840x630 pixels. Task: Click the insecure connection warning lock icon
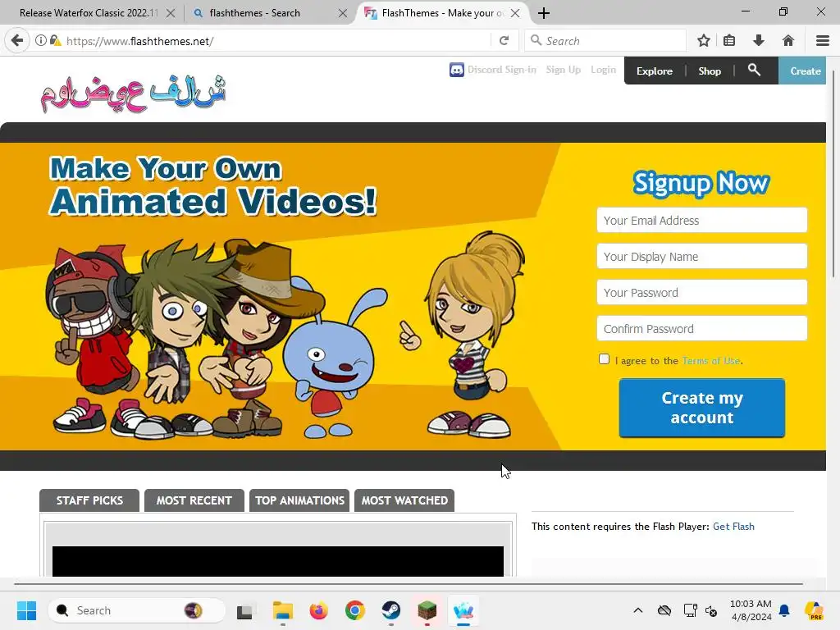[x=55, y=41]
